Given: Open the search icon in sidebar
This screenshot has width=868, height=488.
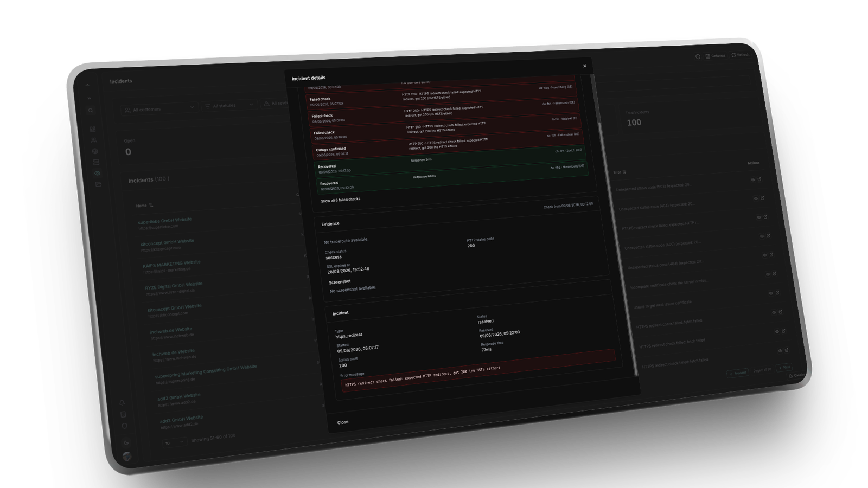Looking at the screenshot, I should coord(91,111).
